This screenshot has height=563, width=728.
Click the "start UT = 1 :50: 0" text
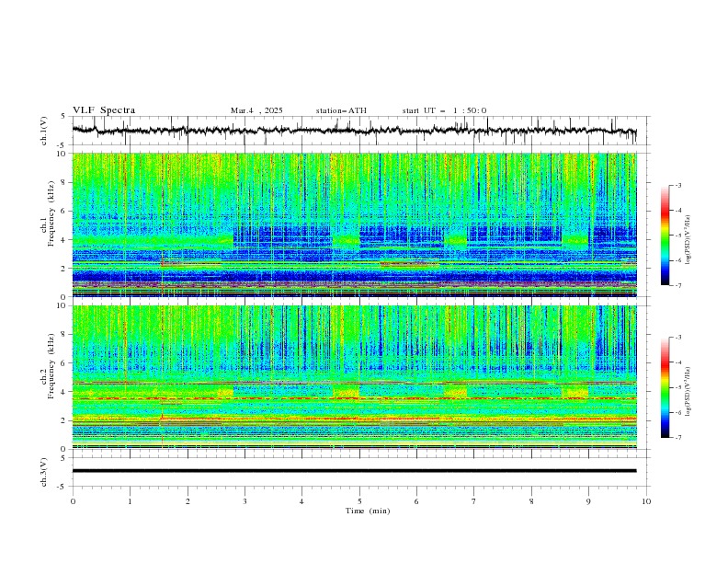444,110
